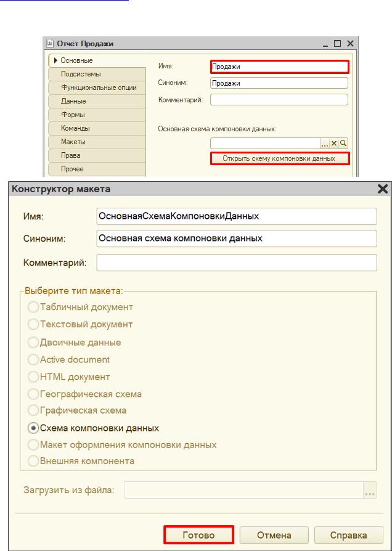
Task: Open the Макеты tab
Action: [x=97, y=142]
